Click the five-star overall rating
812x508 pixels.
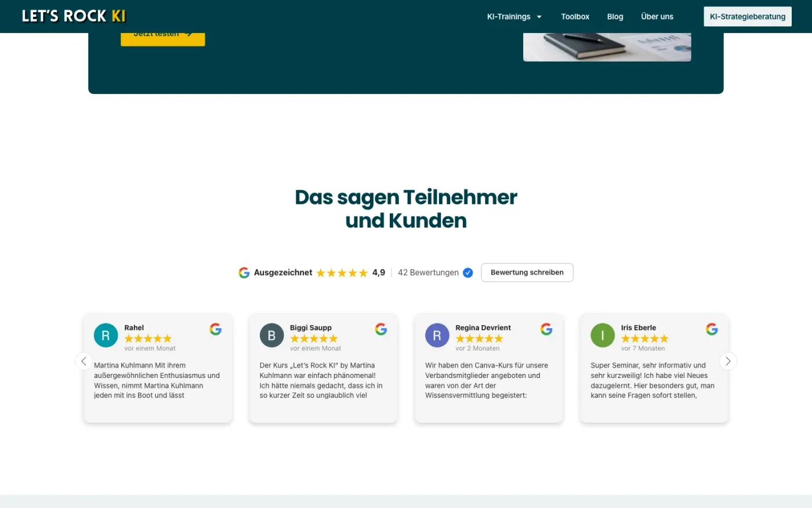pyautogui.click(x=342, y=273)
